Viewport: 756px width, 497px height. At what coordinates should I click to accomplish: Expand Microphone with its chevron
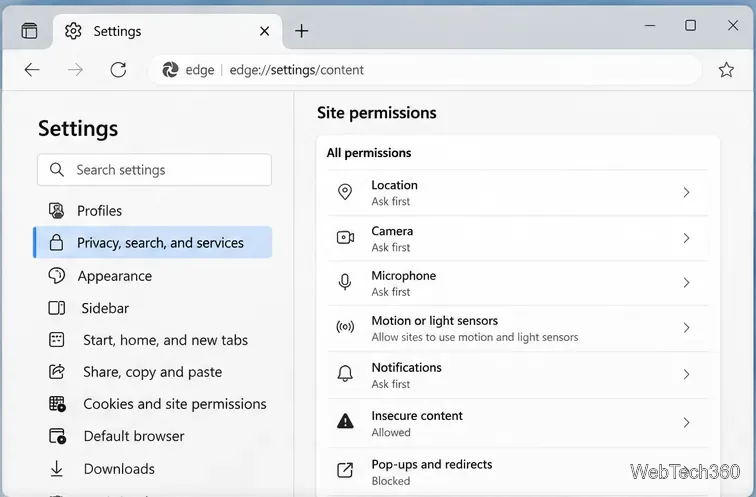686,282
